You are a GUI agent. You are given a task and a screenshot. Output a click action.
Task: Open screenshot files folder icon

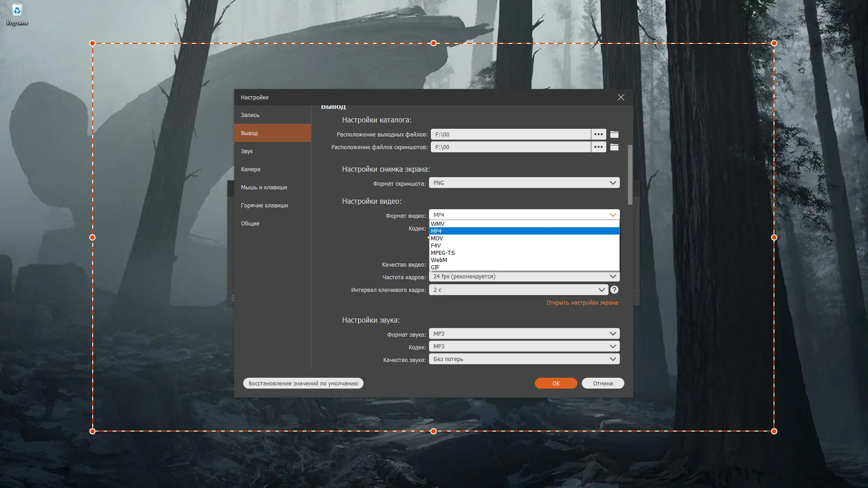(x=614, y=147)
